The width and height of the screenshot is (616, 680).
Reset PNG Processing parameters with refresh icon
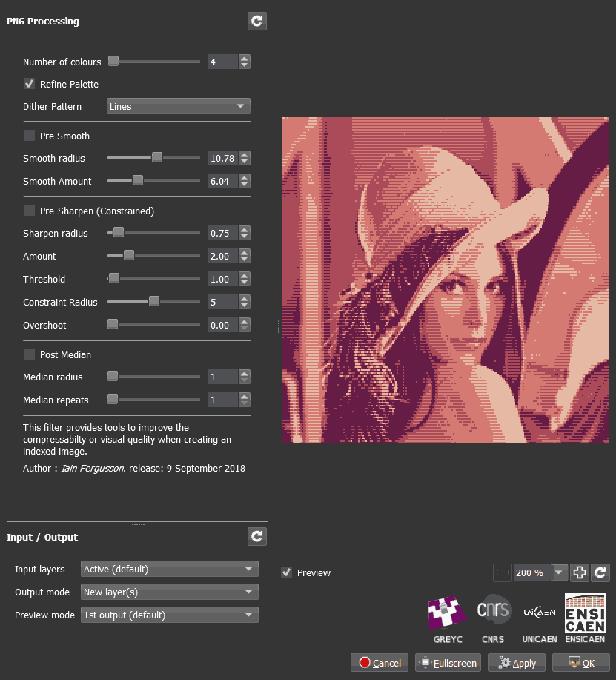coord(257,21)
